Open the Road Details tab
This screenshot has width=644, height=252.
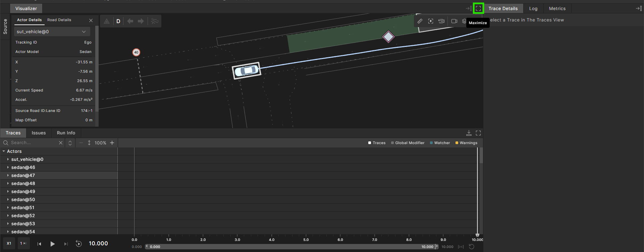[59, 20]
